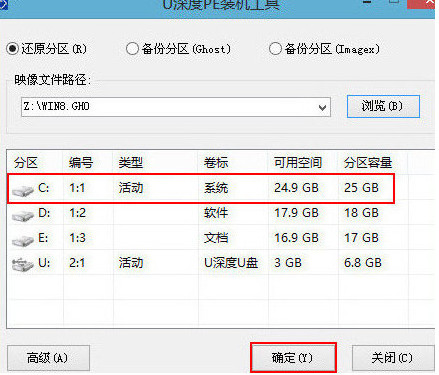
Task: Select the 1:3 partition number cell
Action: [77, 238]
